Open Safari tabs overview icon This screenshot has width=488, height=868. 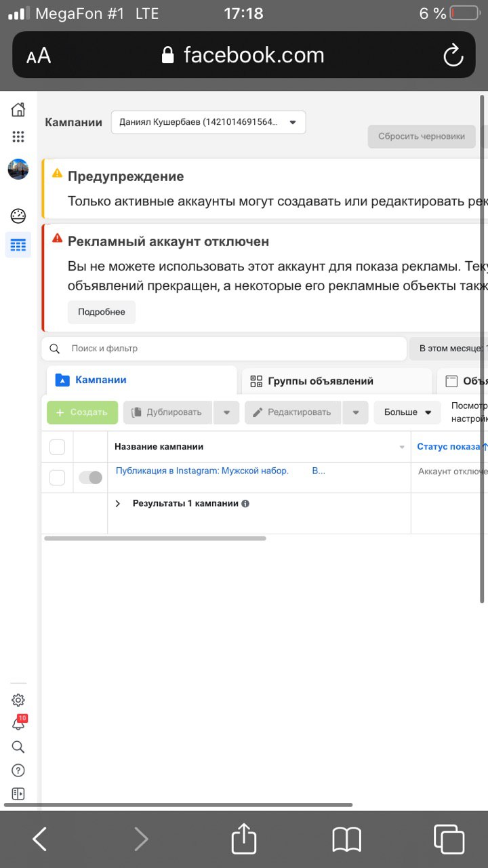click(x=449, y=839)
